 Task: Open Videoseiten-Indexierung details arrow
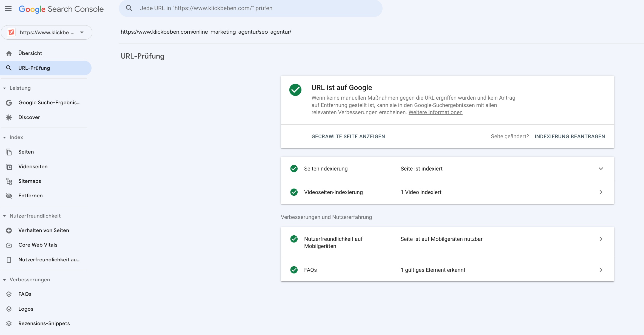point(601,192)
